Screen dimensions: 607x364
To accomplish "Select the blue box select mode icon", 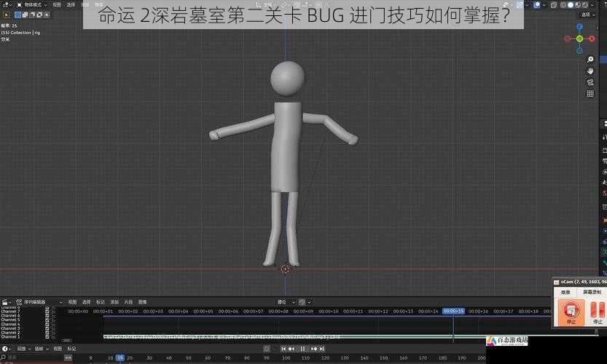I will point(17,15).
